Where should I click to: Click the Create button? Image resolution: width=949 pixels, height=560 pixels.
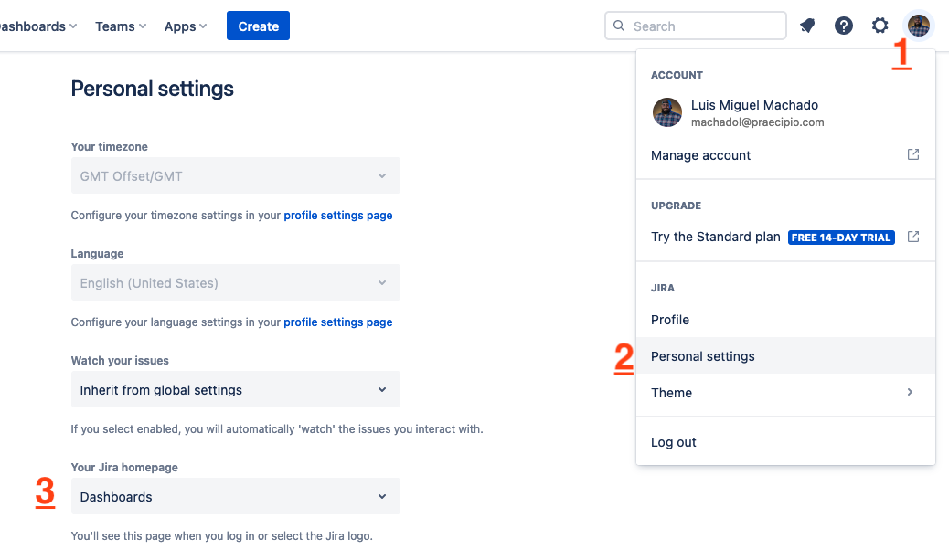click(x=259, y=26)
